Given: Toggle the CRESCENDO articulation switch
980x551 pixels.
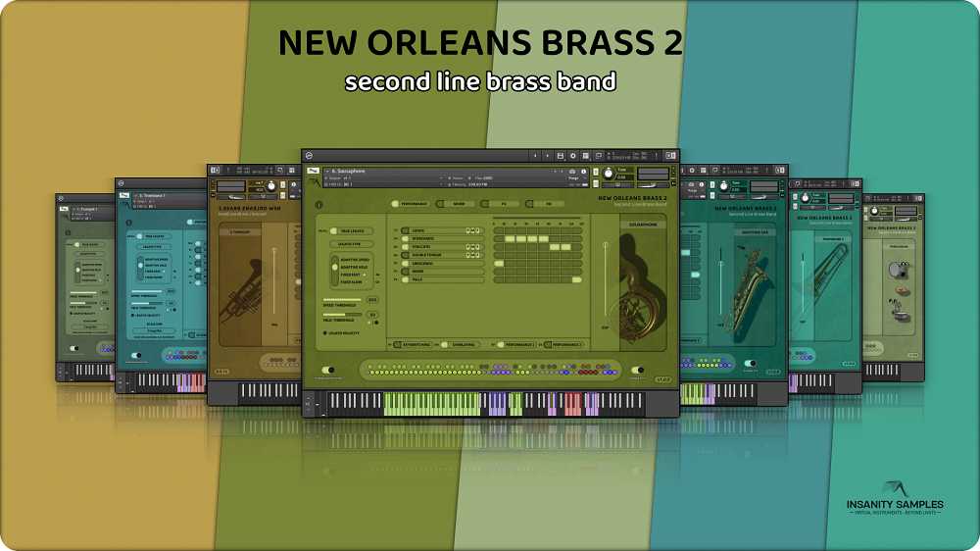Looking at the screenshot, I should click(x=405, y=264).
